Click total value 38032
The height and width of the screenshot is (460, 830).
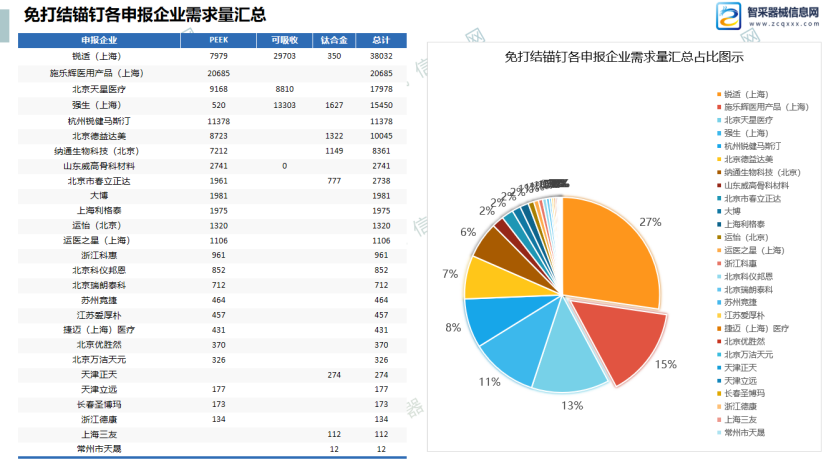(x=381, y=56)
